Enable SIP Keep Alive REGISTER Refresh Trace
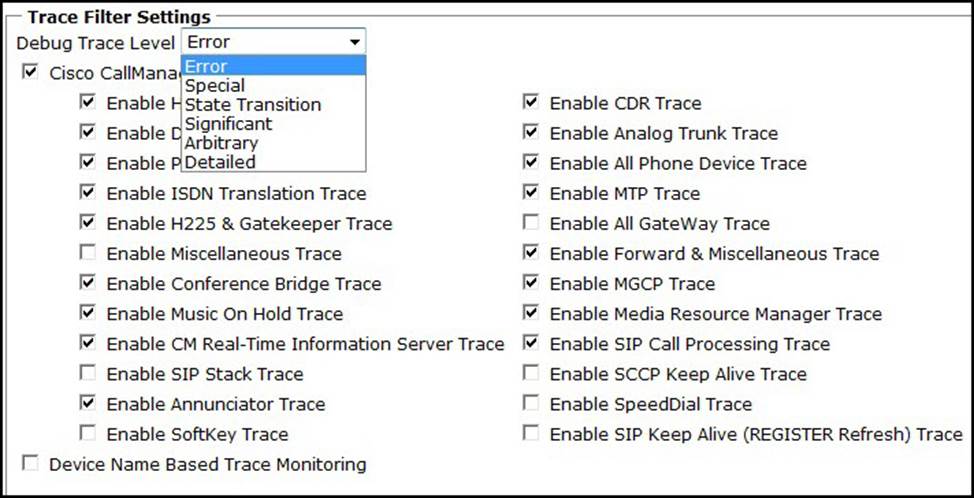The height and width of the screenshot is (498, 974). [x=531, y=434]
